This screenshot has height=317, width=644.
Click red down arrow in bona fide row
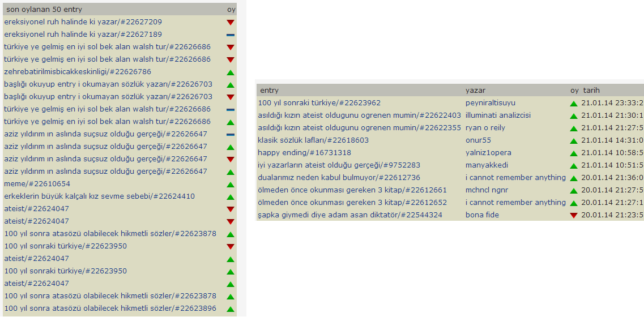[574, 215]
